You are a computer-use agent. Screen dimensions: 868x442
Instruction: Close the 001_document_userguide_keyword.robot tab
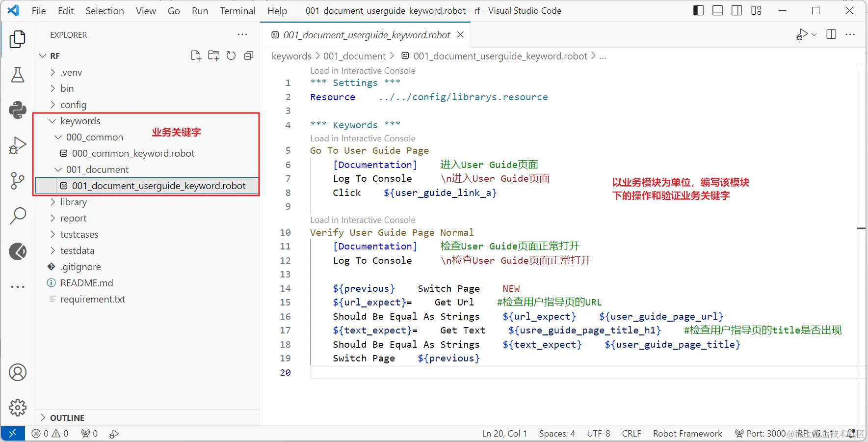click(x=460, y=34)
